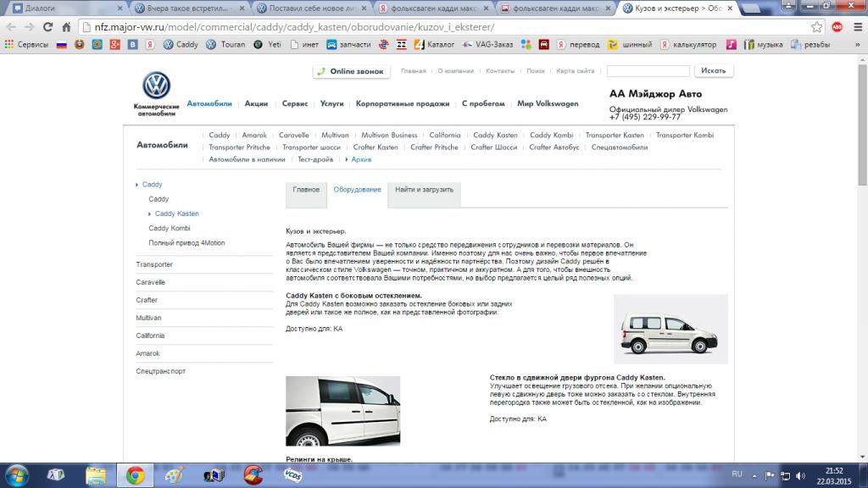This screenshot has width=868, height=488.
Task: Open the Карта сайта header link
Action: (576, 71)
